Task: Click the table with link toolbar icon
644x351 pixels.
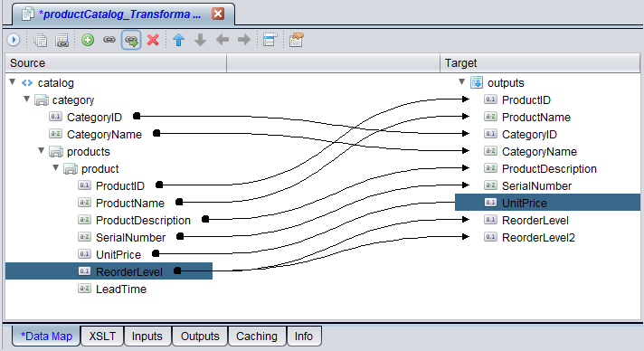Action: coord(62,40)
